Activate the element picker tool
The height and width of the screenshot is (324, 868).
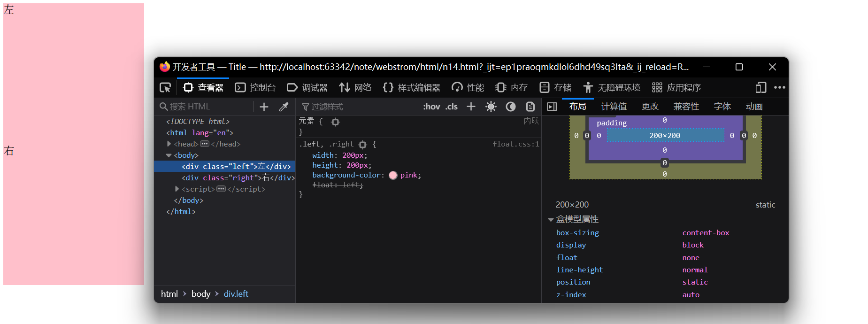coord(165,88)
